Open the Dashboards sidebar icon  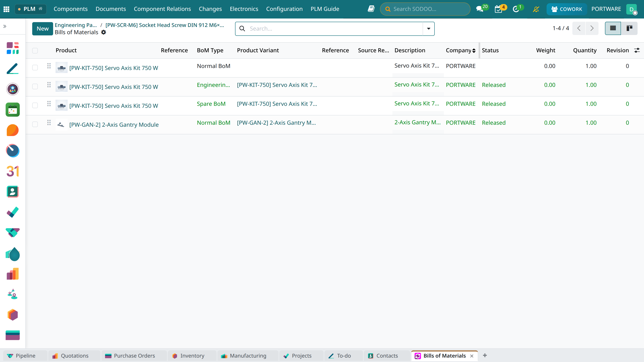(x=13, y=48)
